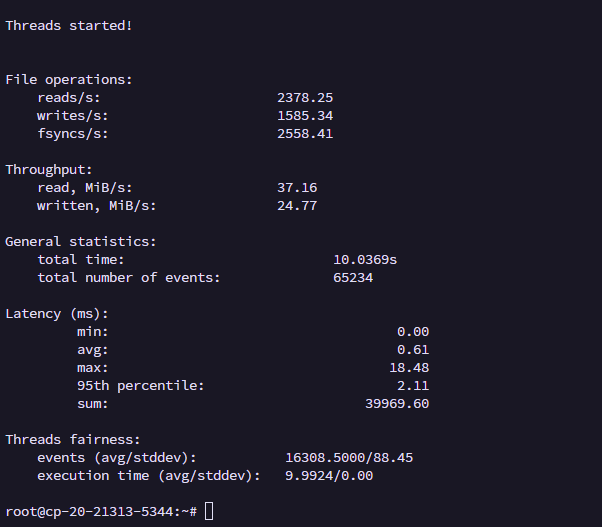Click the "File operations:" heading
Image resolution: width=602 pixels, height=527 pixels.
tap(69, 79)
